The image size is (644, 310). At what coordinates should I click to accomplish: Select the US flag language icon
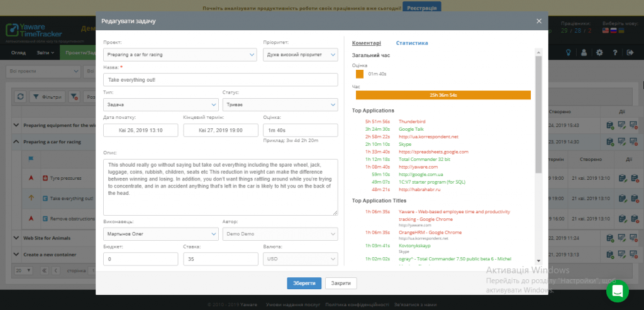606,30
